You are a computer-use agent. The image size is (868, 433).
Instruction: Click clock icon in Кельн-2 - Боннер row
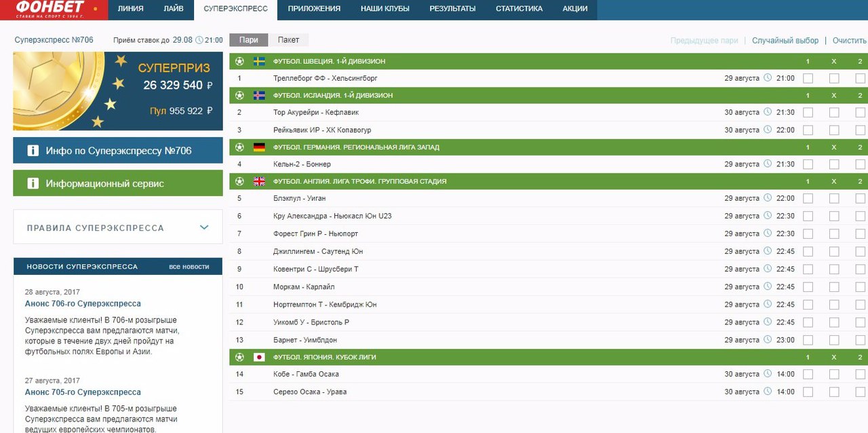(768, 164)
